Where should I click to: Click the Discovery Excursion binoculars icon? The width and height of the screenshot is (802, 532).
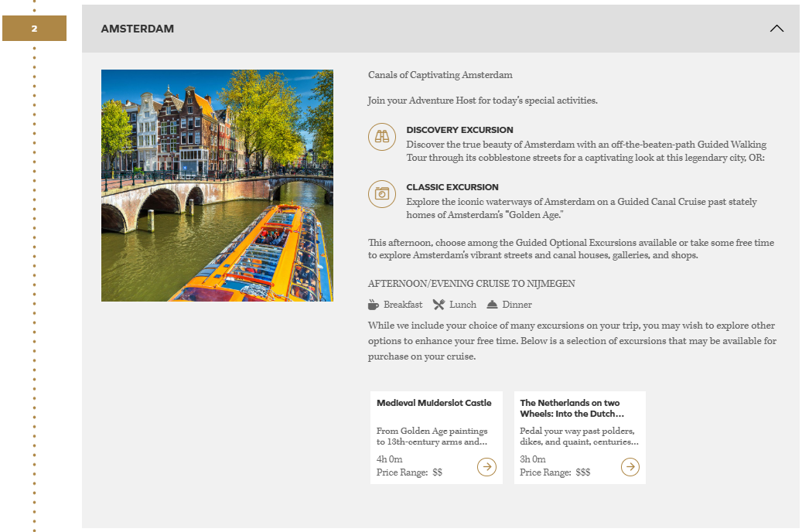[381, 137]
